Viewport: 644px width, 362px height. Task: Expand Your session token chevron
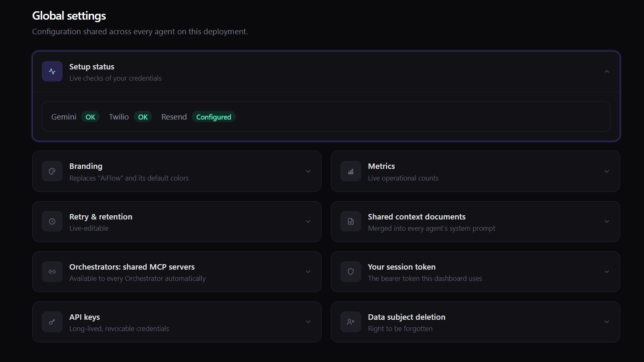coord(607,272)
